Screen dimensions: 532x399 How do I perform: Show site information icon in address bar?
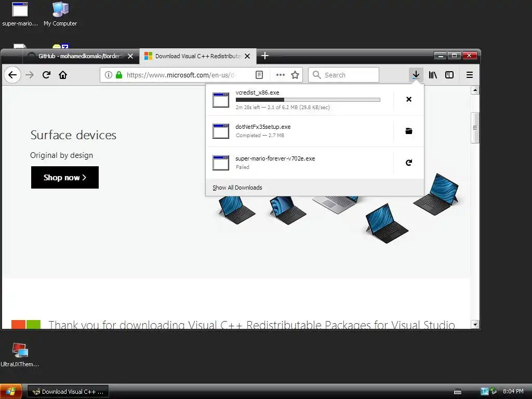click(x=108, y=75)
